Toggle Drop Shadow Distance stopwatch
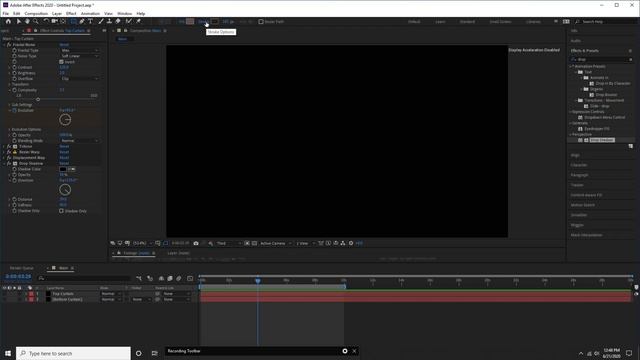 pyautogui.click(x=14, y=200)
